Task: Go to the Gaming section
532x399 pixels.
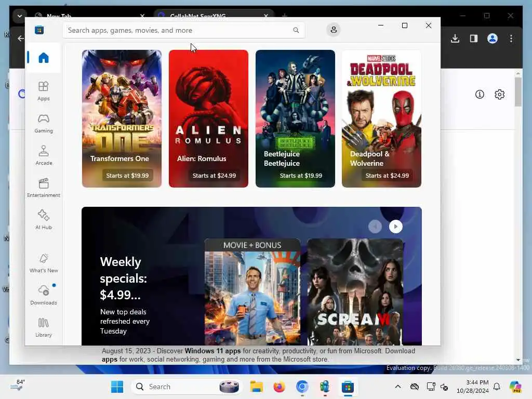Action: [44, 123]
